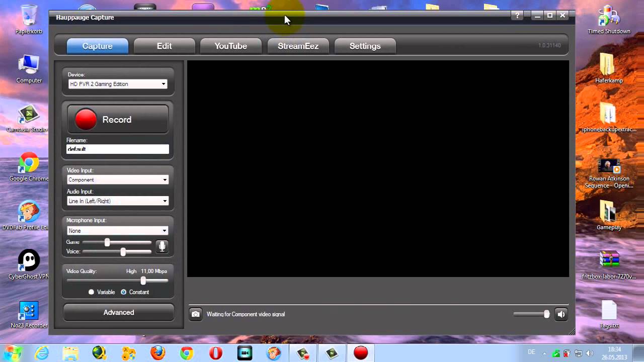Open the Computer desktop icon

tap(29, 69)
